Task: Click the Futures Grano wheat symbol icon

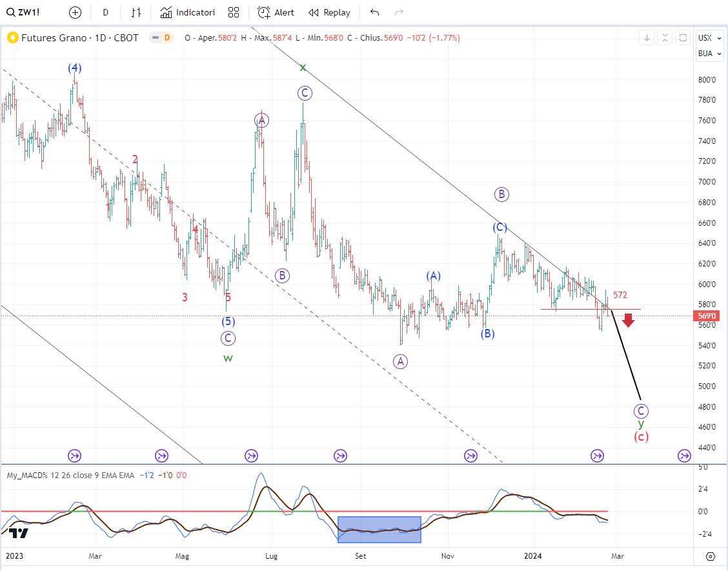Action: coord(12,37)
